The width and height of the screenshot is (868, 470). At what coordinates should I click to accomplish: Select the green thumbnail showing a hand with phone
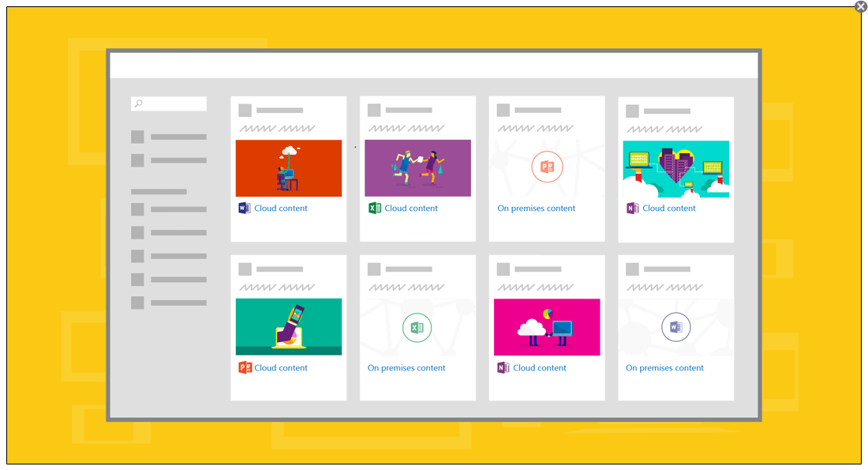[x=289, y=327]
